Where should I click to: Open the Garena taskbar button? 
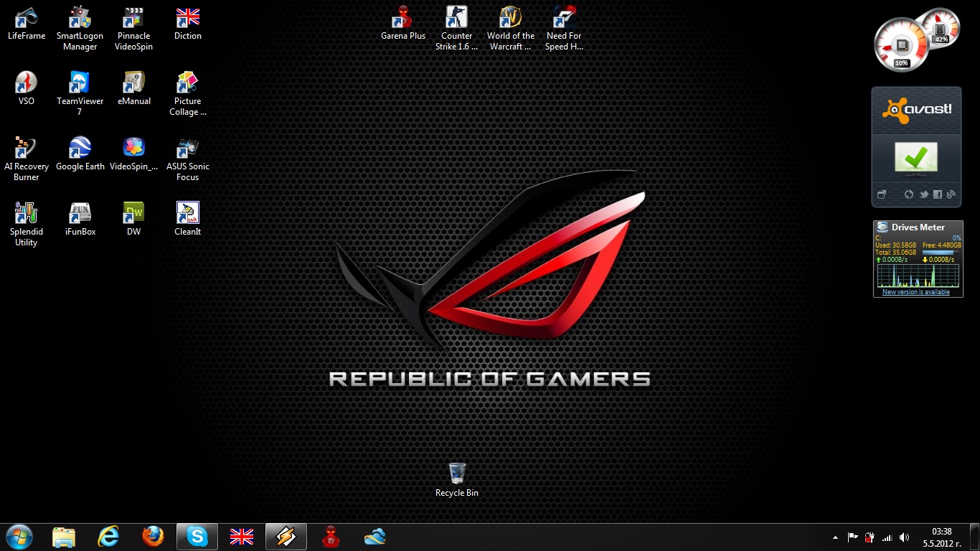[331, 537]
